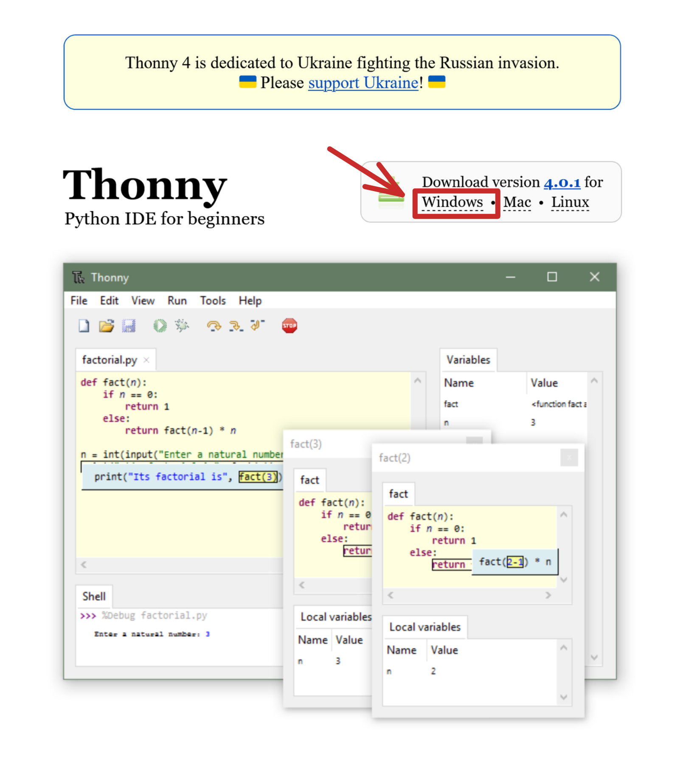Open the Run menu
Screen dimensions: 700x765
point(177,301)
